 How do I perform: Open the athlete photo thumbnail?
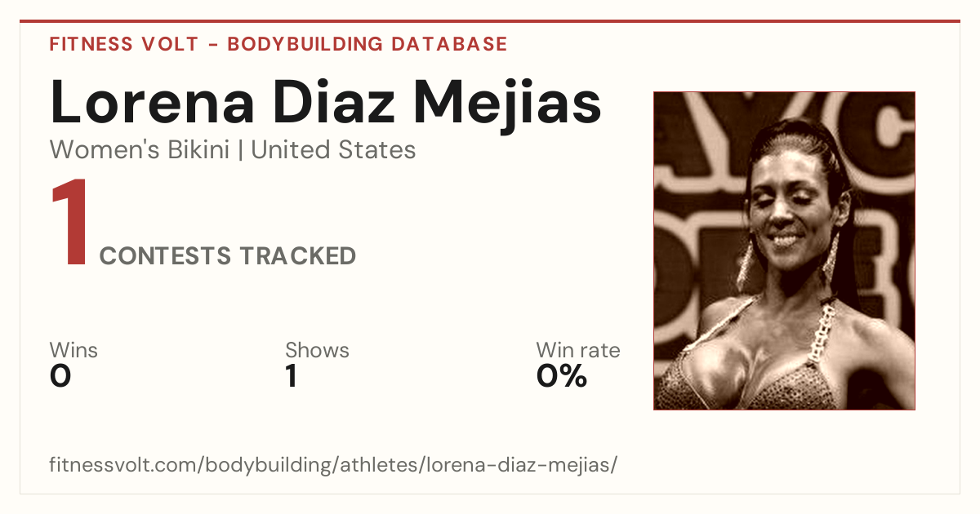pos(784,250)
